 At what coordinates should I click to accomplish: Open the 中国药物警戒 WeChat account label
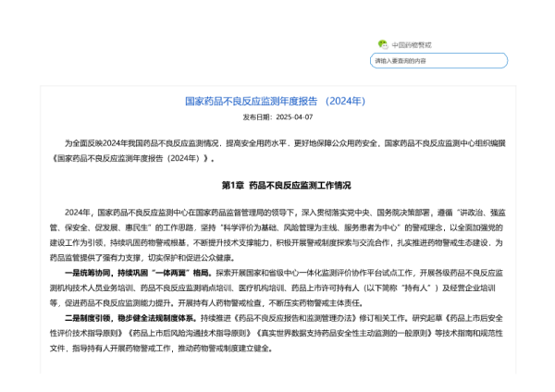(x=412, y=44)
